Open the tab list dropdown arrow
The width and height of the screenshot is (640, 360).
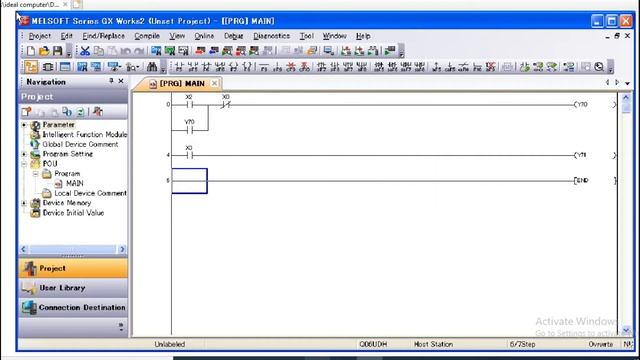(627, 83)
